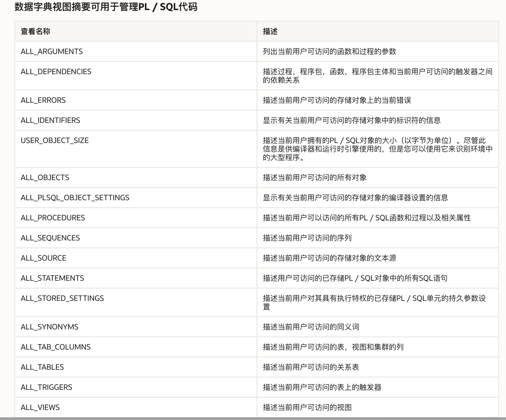Select ALL_PLSQL_OBJECT_SETTINGS view name
506x420 pixels.
[75, 198]
